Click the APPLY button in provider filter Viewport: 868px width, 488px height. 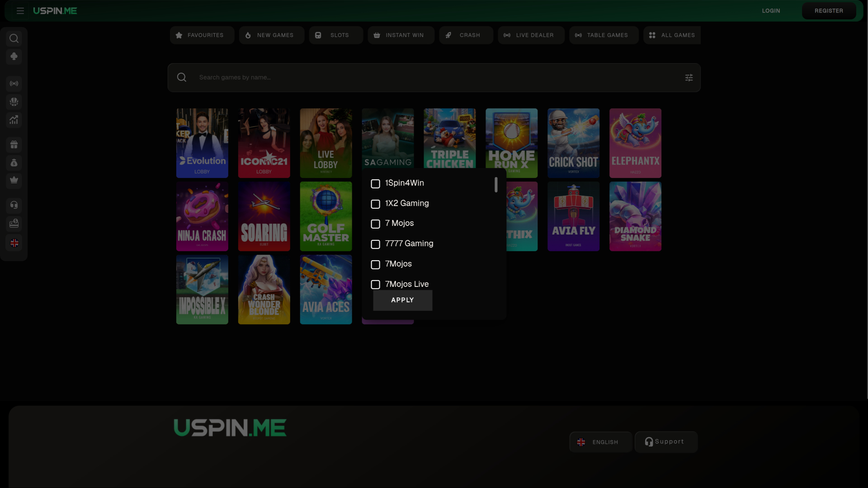click(403, 300)
